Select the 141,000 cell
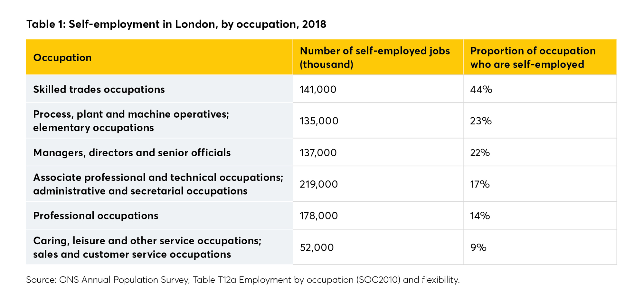644x300 pixels. point(318,89)
